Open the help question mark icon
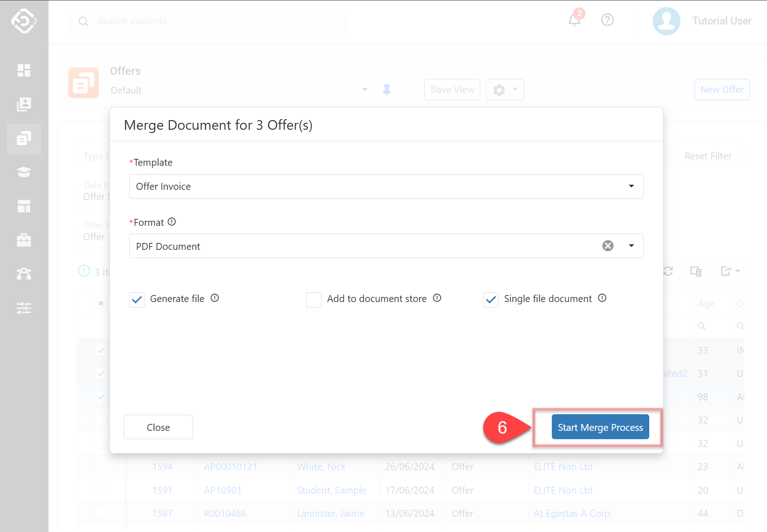The width and height of the screenshot is (767, 532). click(x=607, y=20)
